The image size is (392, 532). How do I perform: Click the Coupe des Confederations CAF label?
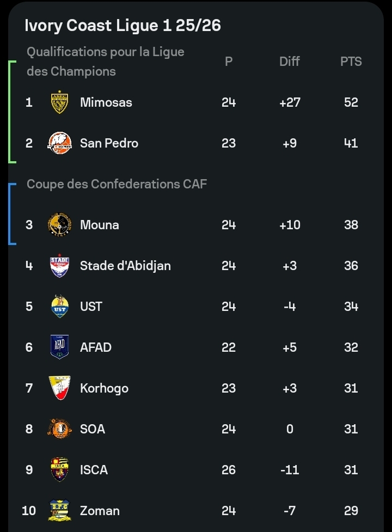117,184
